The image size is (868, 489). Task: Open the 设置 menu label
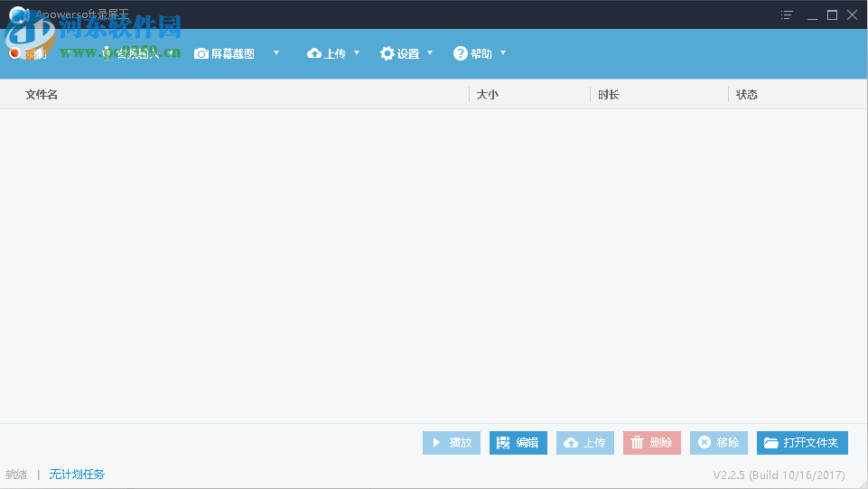point(408,53)
